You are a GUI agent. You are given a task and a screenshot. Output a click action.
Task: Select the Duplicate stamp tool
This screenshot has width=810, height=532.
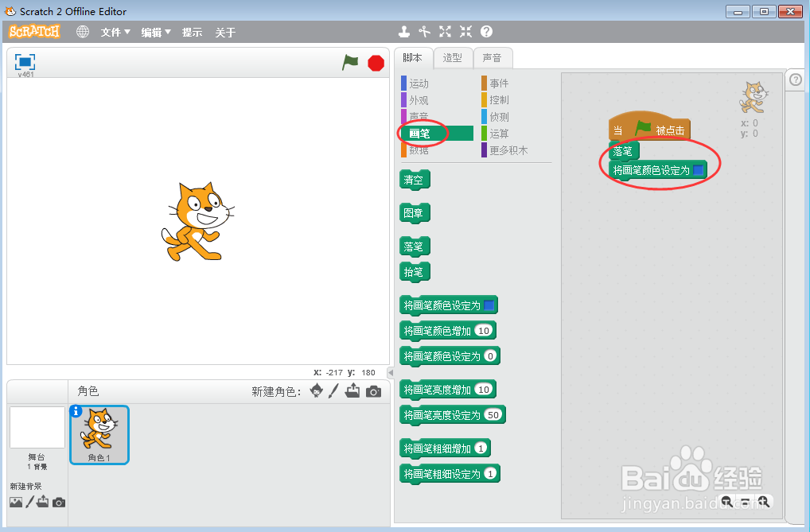tap(404, 32)
